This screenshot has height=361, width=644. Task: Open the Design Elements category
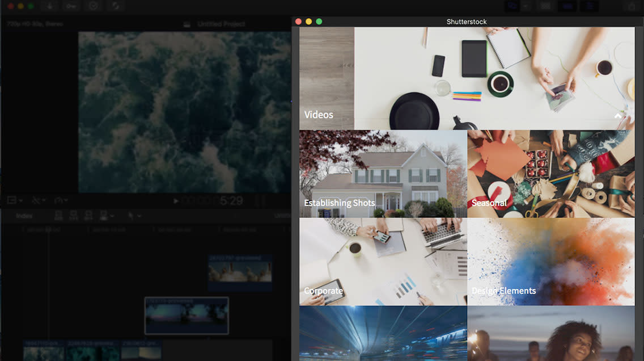[551, 260]
